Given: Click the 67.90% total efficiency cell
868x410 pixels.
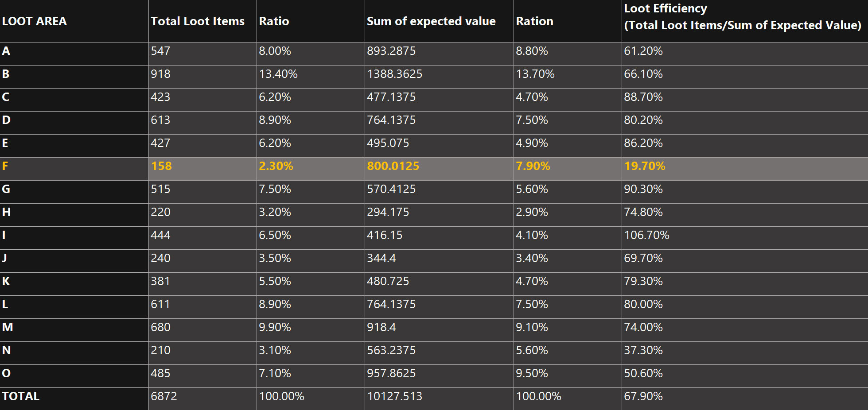Looking at the screenshot, I should (643, 396).
